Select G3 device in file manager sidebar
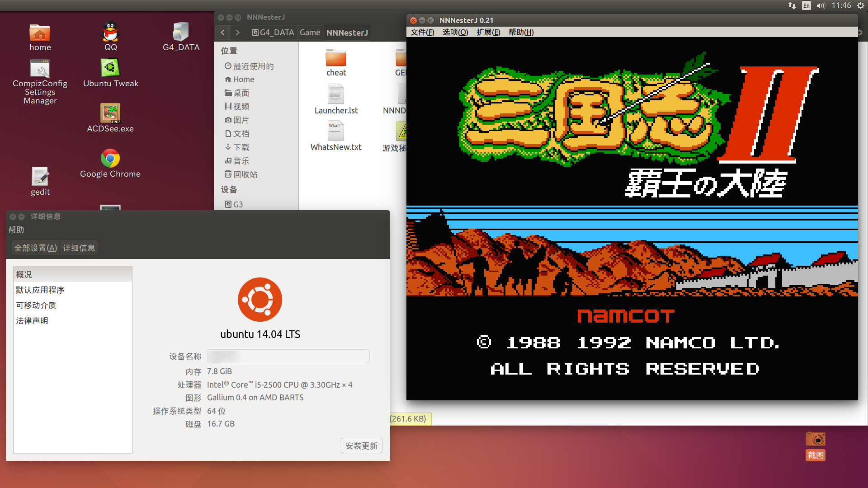 coord(234,204)
